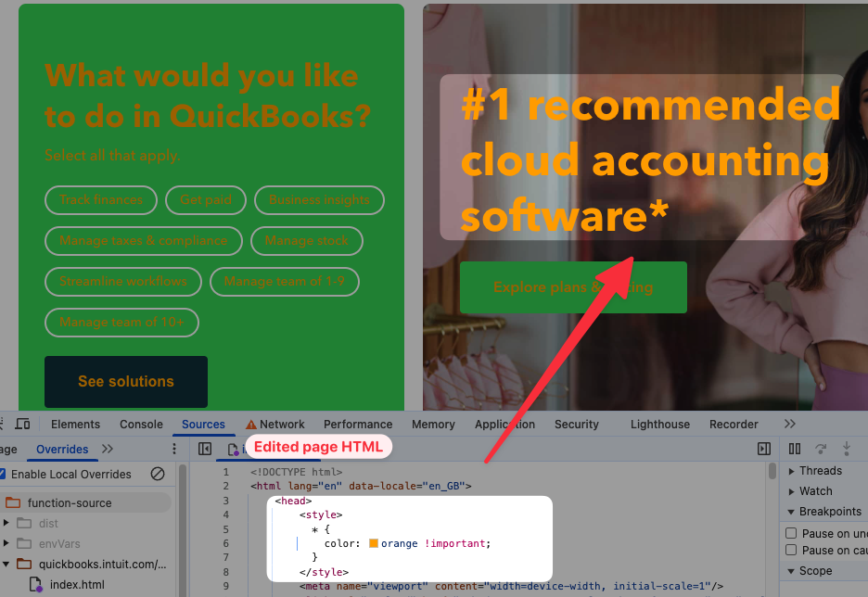
Task: Toggle Pause on caught exceptions checkbox
Action: tap(791, 550)
